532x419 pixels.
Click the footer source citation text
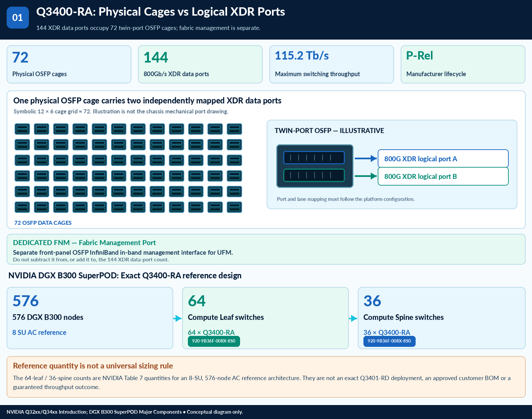[x=125, y=412]
